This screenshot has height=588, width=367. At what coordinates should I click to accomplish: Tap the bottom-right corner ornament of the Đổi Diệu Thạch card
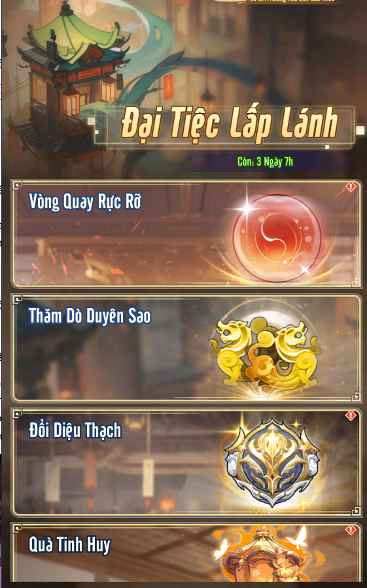356,510
